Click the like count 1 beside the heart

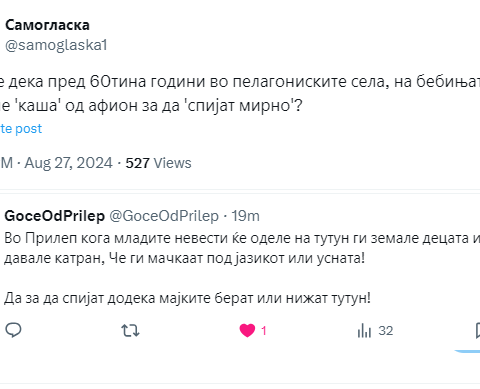click(264, 331)
